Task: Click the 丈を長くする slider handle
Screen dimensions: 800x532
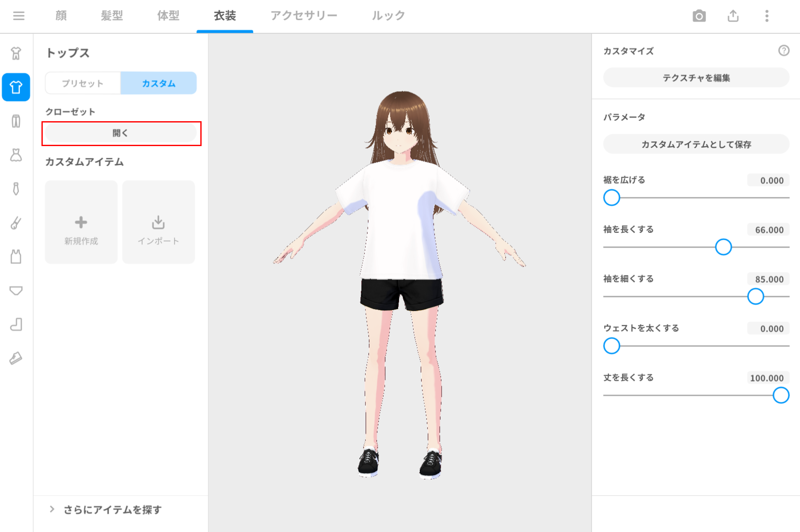Action: (781, 395)
